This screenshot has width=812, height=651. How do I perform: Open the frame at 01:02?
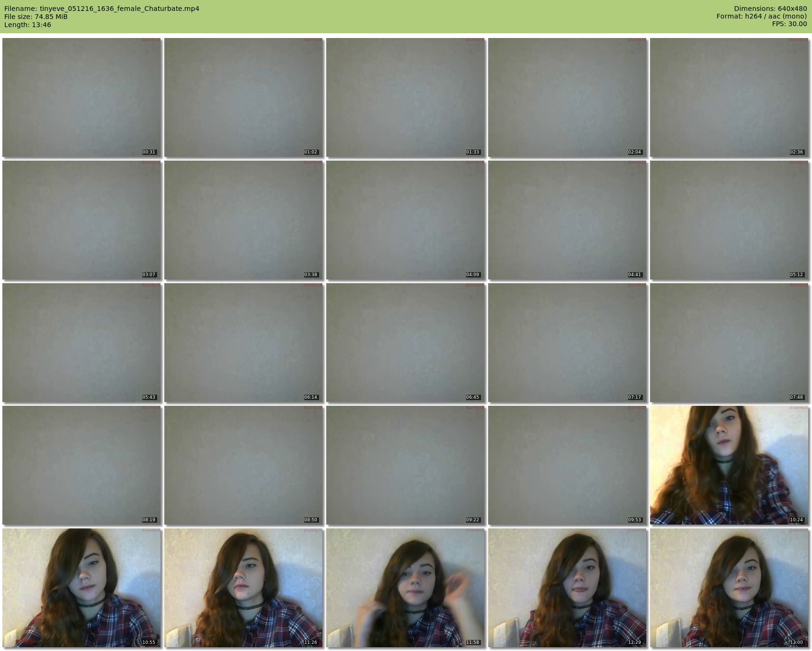(x=244, y=97)
